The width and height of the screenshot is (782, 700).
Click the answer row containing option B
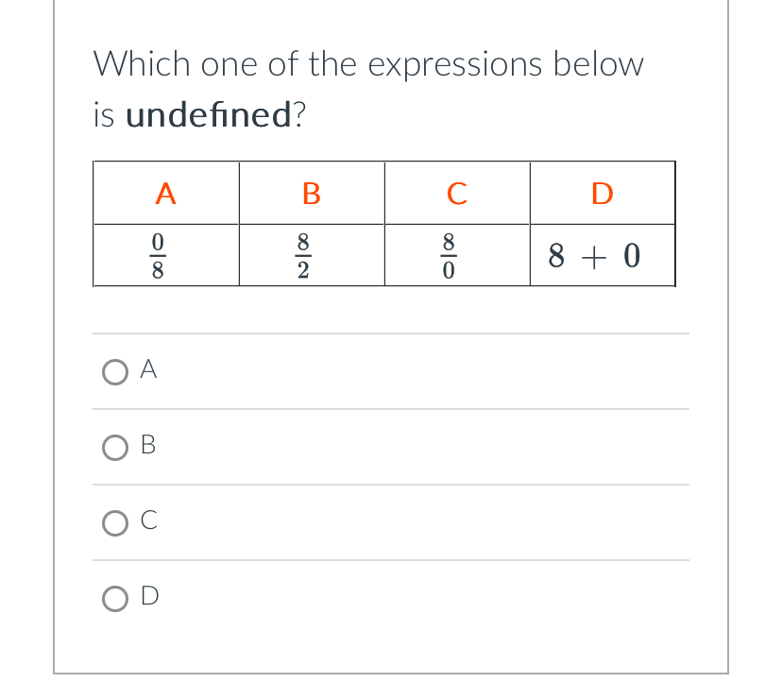point(390,447)
